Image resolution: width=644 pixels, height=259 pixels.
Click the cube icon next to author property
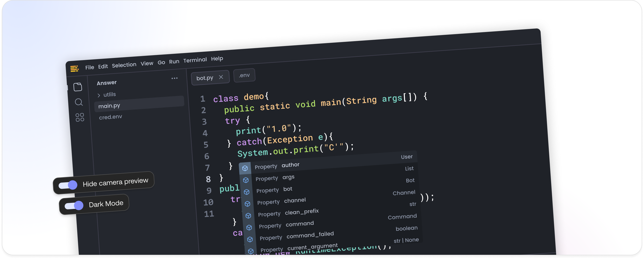pos(245,168)
